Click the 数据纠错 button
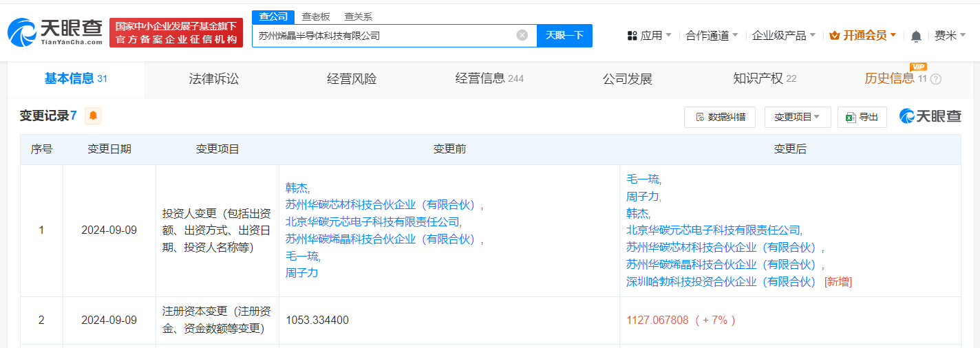Viewport: 980px width, 348px height. click(720, 117)
